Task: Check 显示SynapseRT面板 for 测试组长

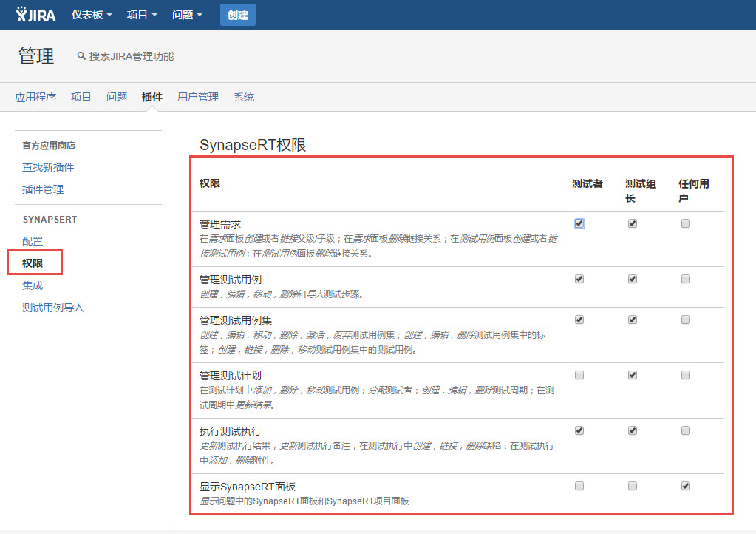Action: coord(633,486)
